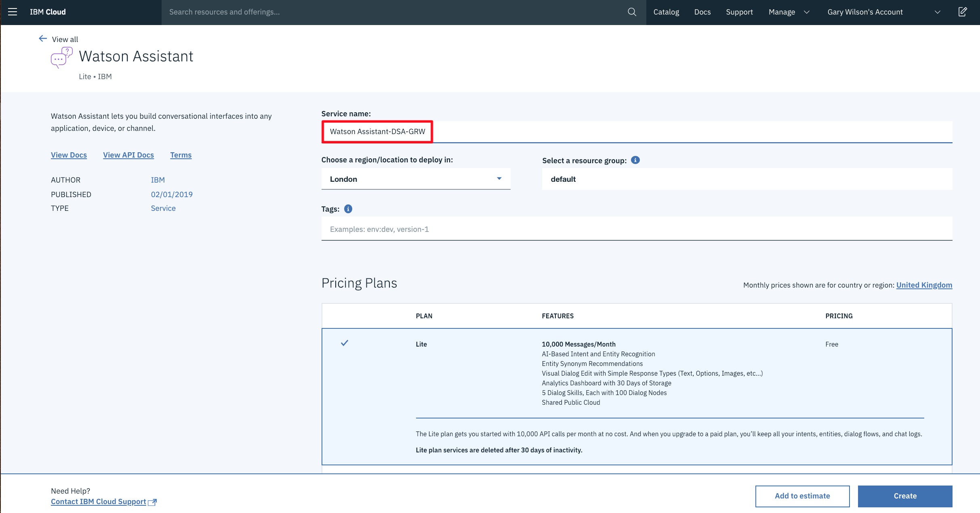Click the back arrow beside View all

click(43, 39)
